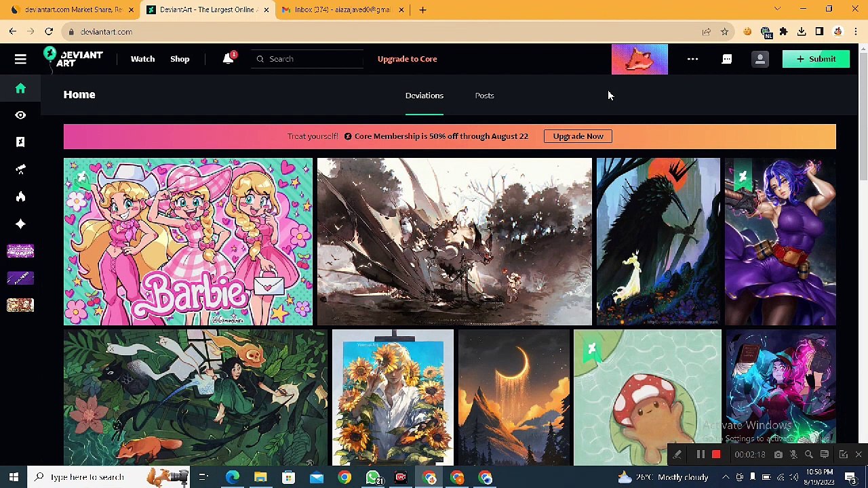The height and width of the screenshot is (488, 868).
Task: Open the Windows Start menu
Action: [14, 477]
